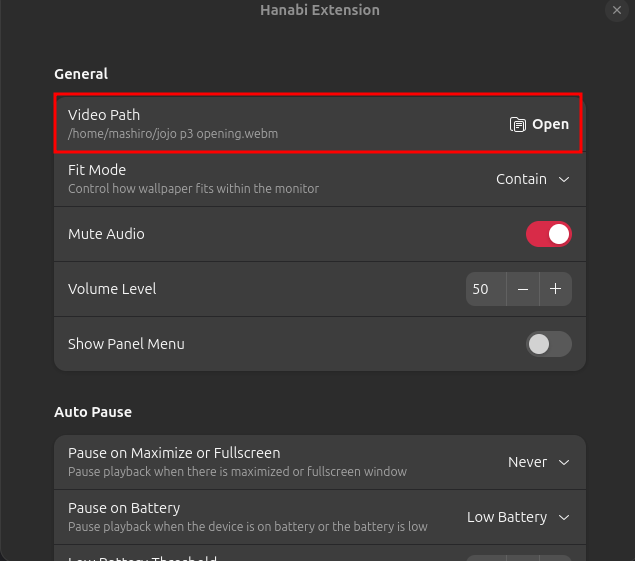Click the Mute Audio row label
The height and width of the screenshot is (561, 635).
[x=106, y=234]
